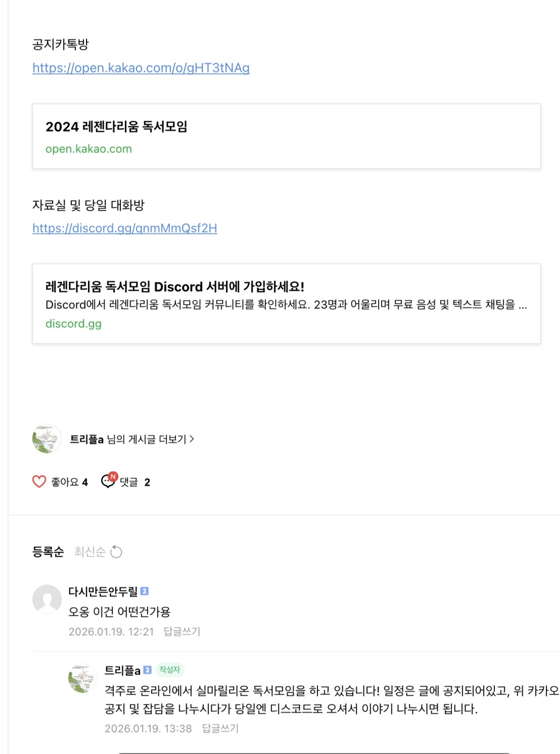Image resolution: width=560 pixels, height=754 pixels.
Task: Click 답글쓰기 under 다시만든안두릴's comment
Action: click(182, 632)
